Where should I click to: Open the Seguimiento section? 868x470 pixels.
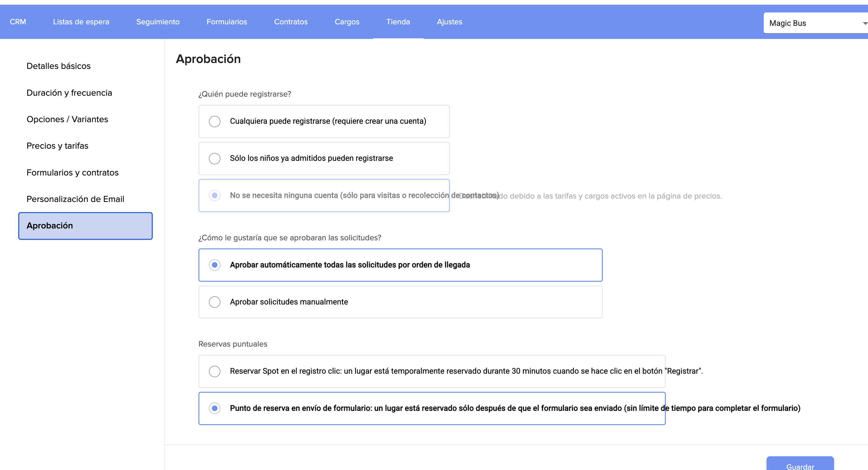pos(158,22)
